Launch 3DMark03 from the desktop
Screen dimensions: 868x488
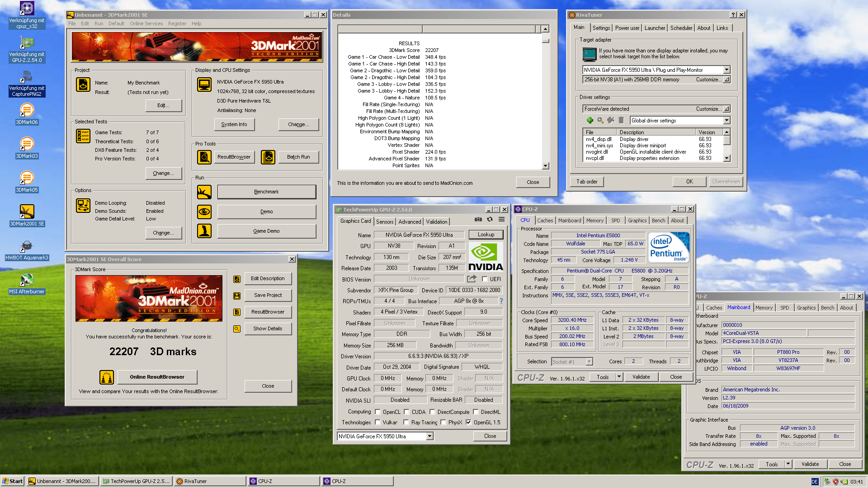[x=27, y=147]
